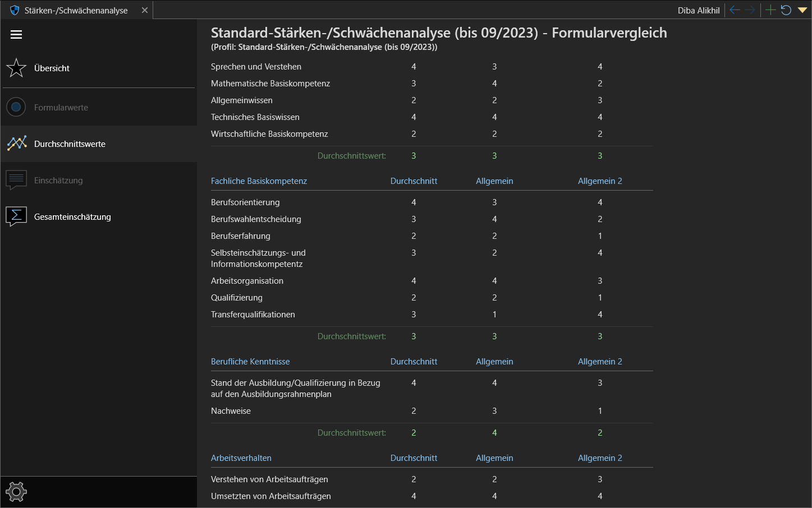Click the hamburger menu icon
The width and height of the screenshot is (812, 508).
coord(16,35)
